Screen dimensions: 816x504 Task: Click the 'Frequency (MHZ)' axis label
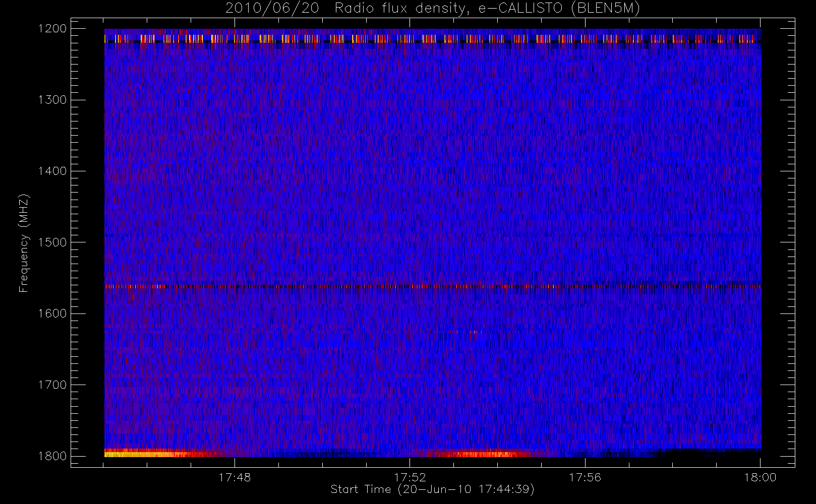[x=23, y=243]
